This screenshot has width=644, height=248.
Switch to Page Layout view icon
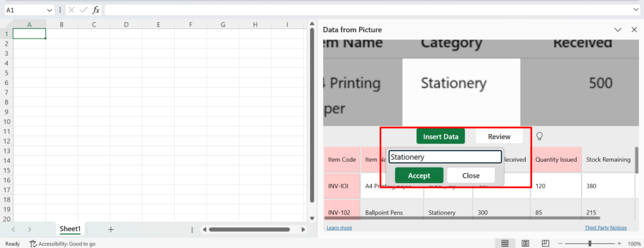(x=525, y=244)
